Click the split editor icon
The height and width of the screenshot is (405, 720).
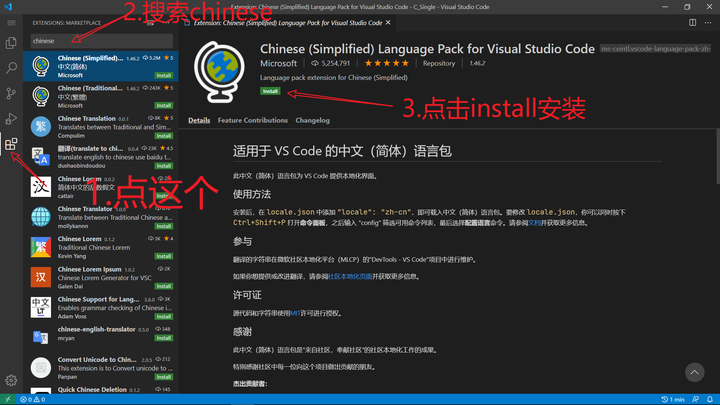[692, 22]
